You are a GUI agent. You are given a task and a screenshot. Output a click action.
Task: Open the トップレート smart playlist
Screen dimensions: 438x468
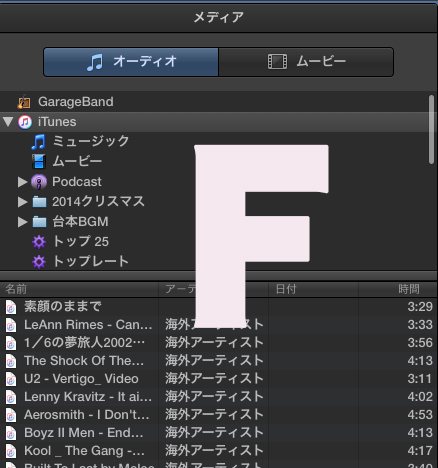[91, 261]
